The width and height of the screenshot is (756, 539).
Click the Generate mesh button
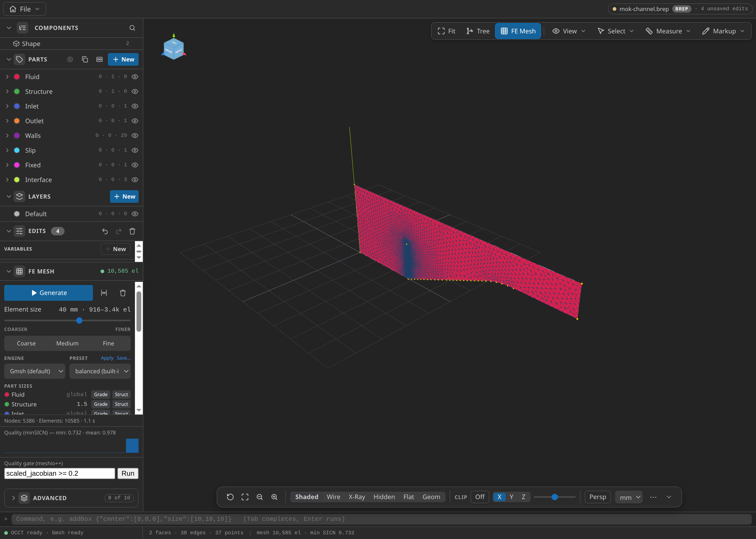click(48, 293)
